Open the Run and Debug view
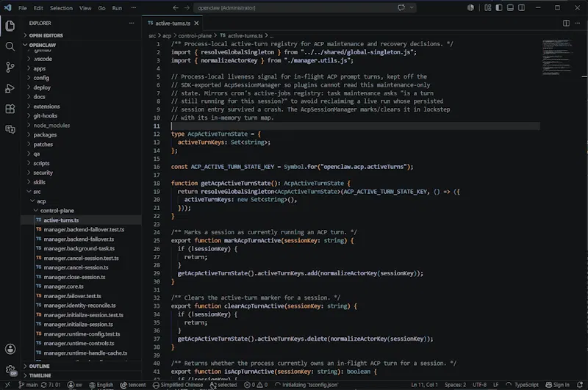 [x=10, y=88]
